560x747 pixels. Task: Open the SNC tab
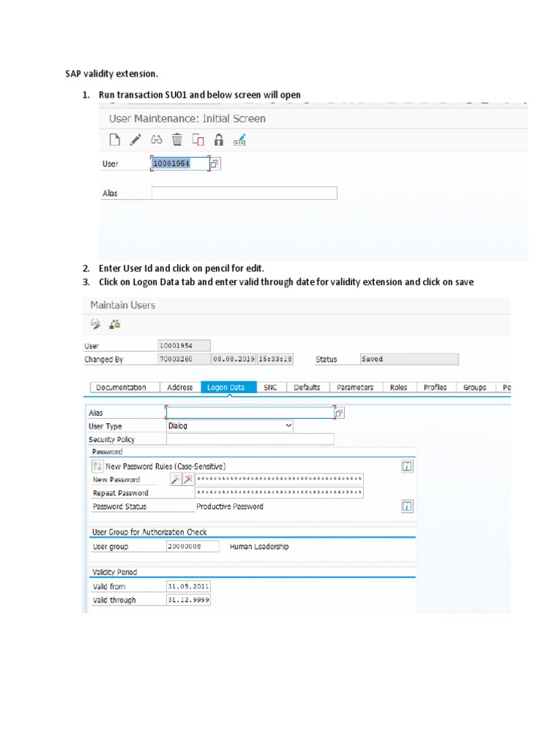(x=271, y=387)
